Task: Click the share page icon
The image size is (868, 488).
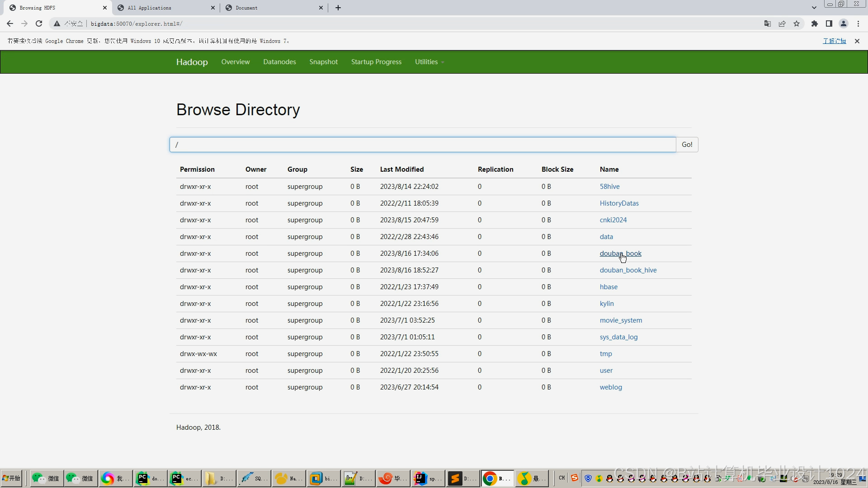Action: (x=782, y=23)
